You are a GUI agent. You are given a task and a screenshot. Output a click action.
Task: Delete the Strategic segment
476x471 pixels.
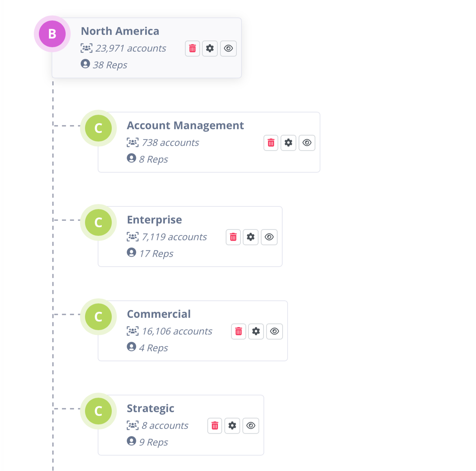[215, 426]
